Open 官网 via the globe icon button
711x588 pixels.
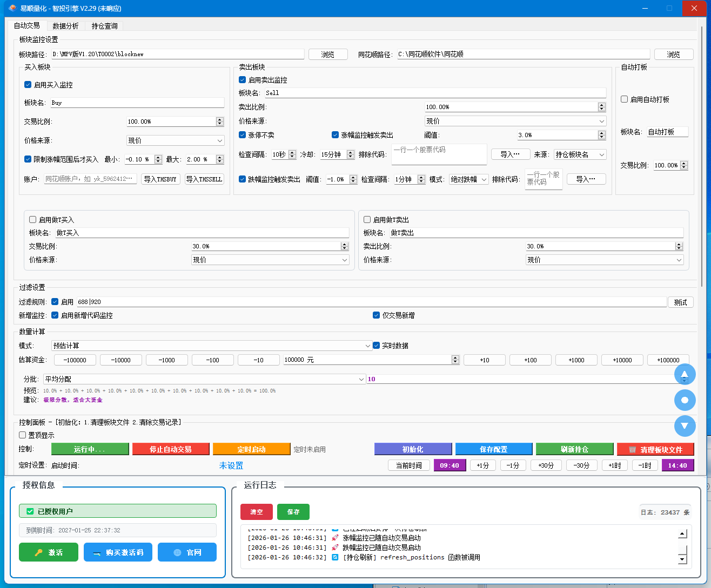[x=187, y=552]
